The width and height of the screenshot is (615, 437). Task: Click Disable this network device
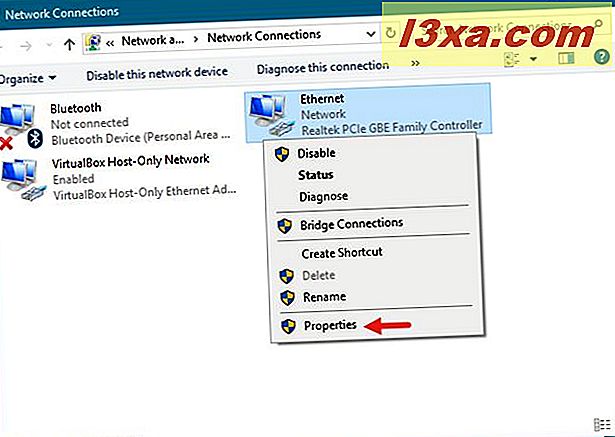(x=157, y=74)
